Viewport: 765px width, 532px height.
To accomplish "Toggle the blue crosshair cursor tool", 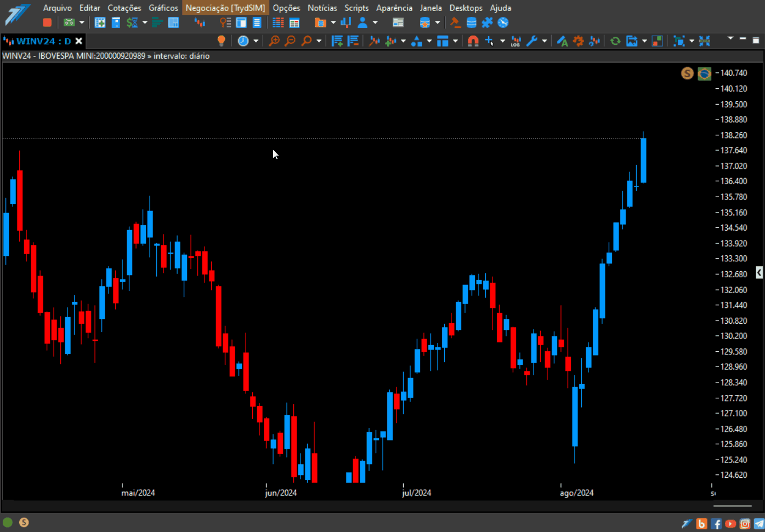I will [x=489, y=41].
